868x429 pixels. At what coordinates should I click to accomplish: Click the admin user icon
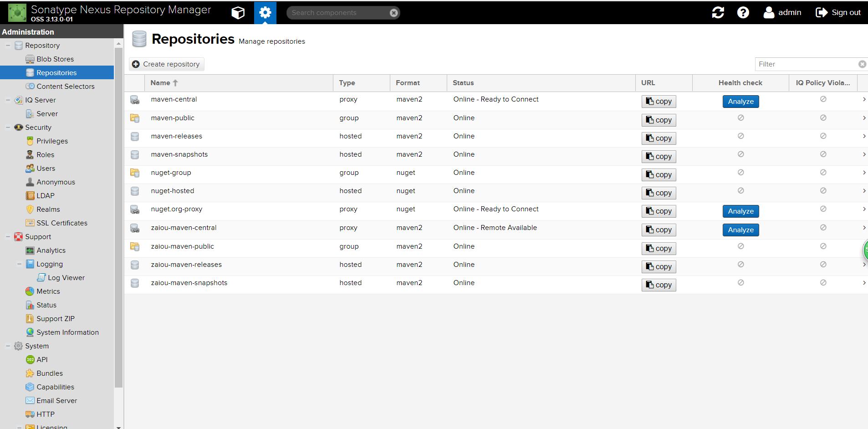(769, 12)
